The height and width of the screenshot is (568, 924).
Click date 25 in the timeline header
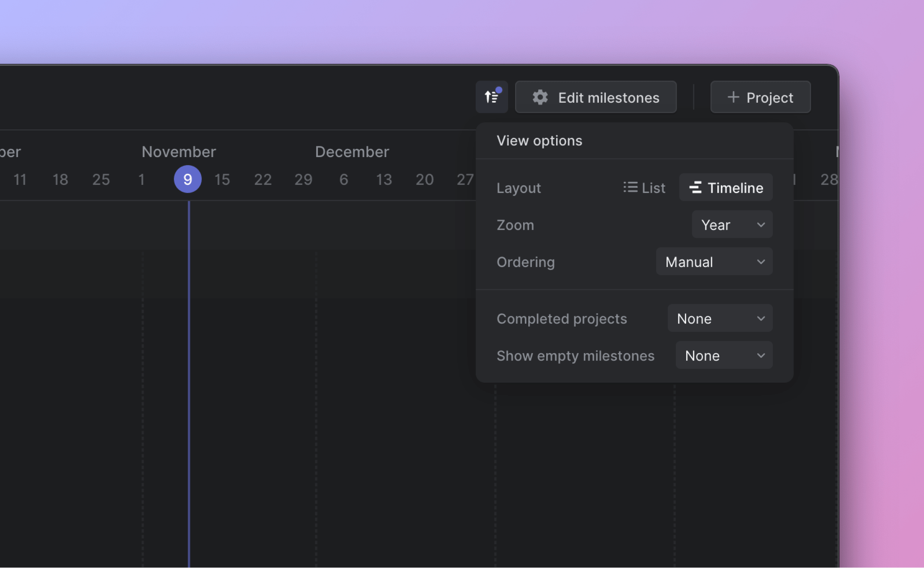point(101,179)
